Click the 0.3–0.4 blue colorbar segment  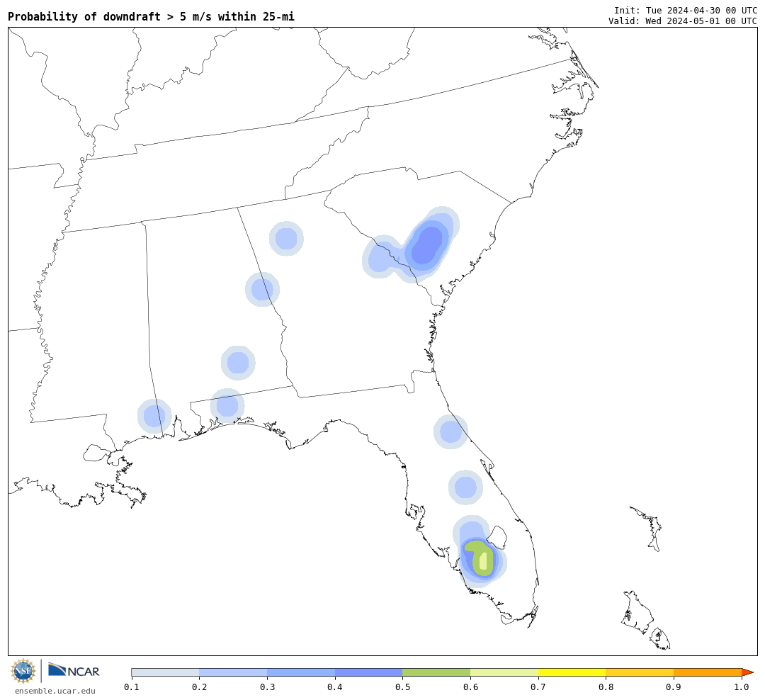[301, 672]
